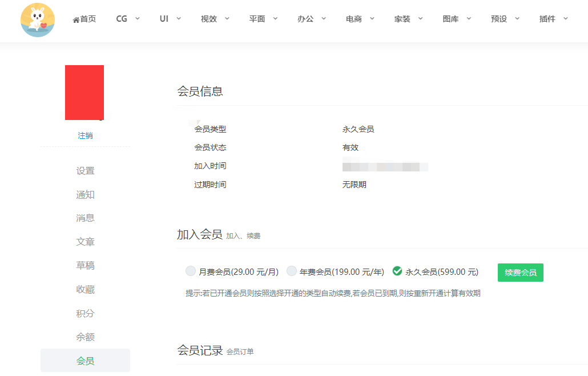Click the green 续费会员 button

click(521, 273)
